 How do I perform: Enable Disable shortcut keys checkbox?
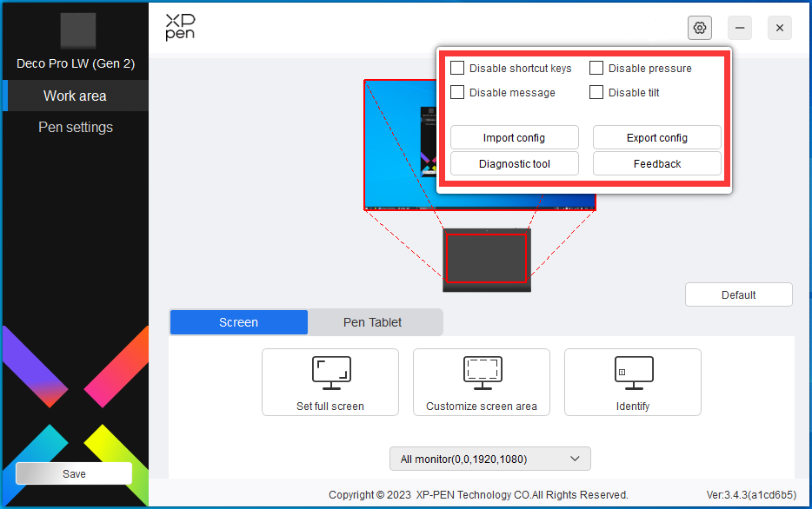(x=457, y=68)
